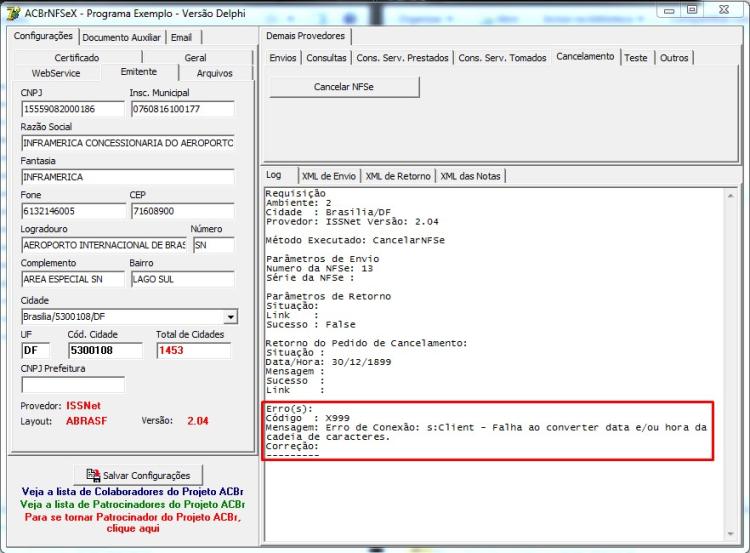
Task: Click the 'Código : X999' log line
Action: click(x=308, y=418)
